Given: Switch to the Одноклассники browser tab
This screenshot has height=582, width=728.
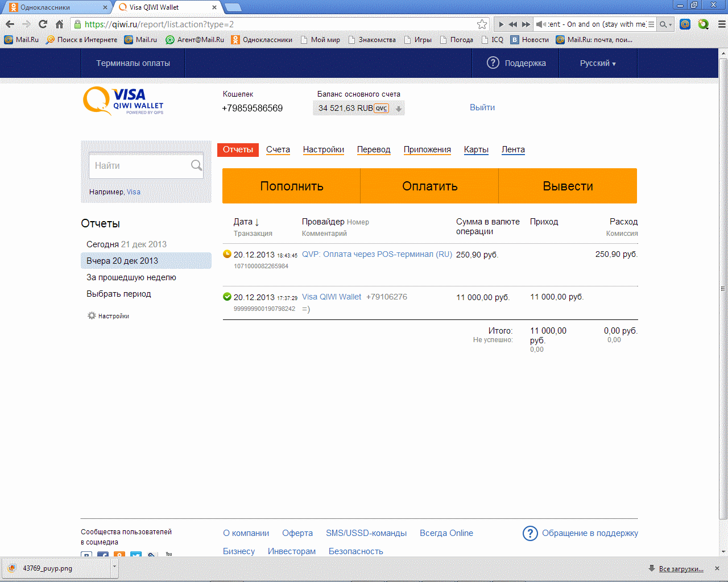Looking at the screenshot, I should (x=57, y=7).
